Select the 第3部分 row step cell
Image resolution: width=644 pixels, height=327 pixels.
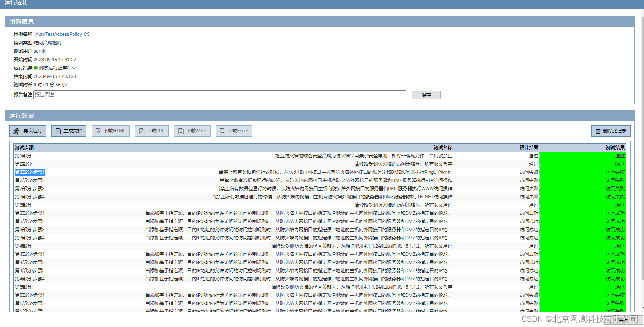pyautogui.click(x=79, y=205)
